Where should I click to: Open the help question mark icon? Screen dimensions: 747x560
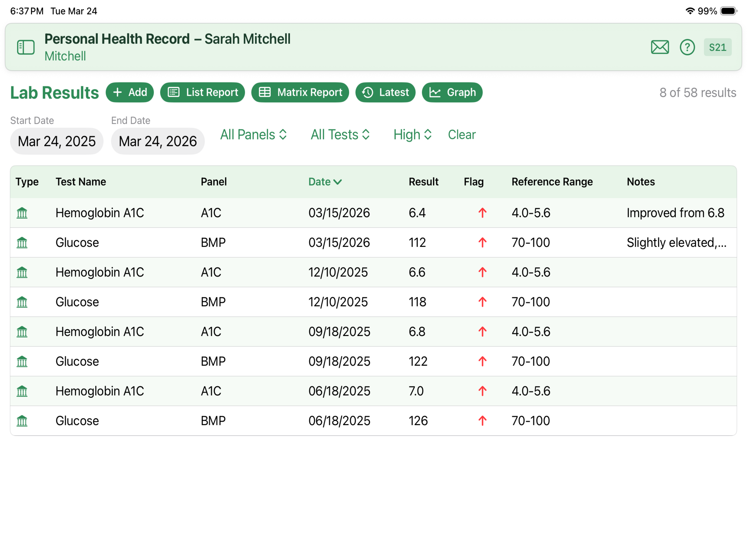(x=687, y=47)
